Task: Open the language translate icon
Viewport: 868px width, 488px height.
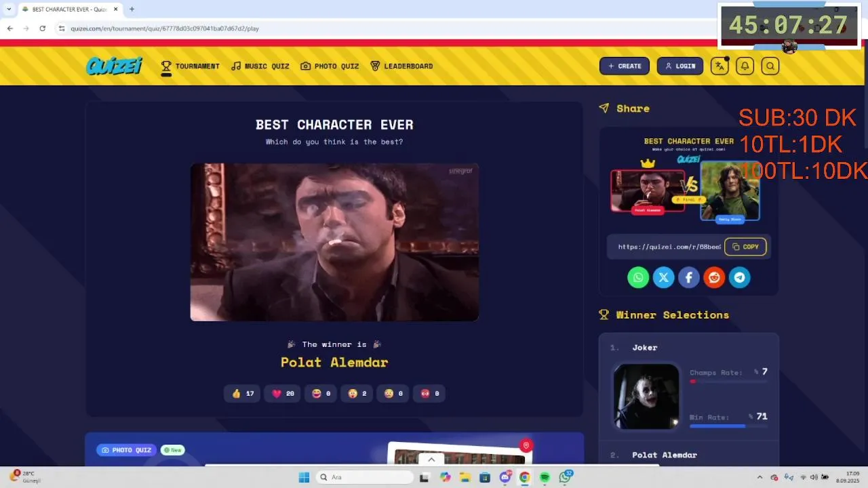Action: pos(719,66)
